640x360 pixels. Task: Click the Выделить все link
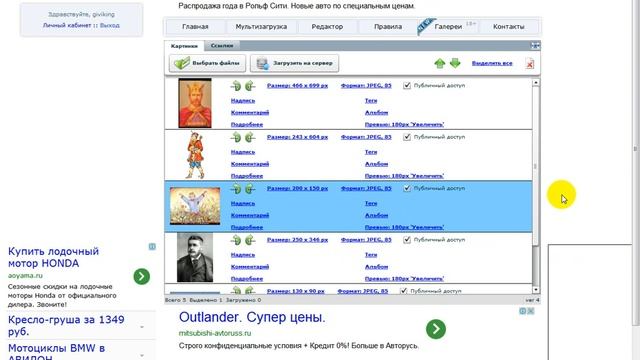point(492,63)
